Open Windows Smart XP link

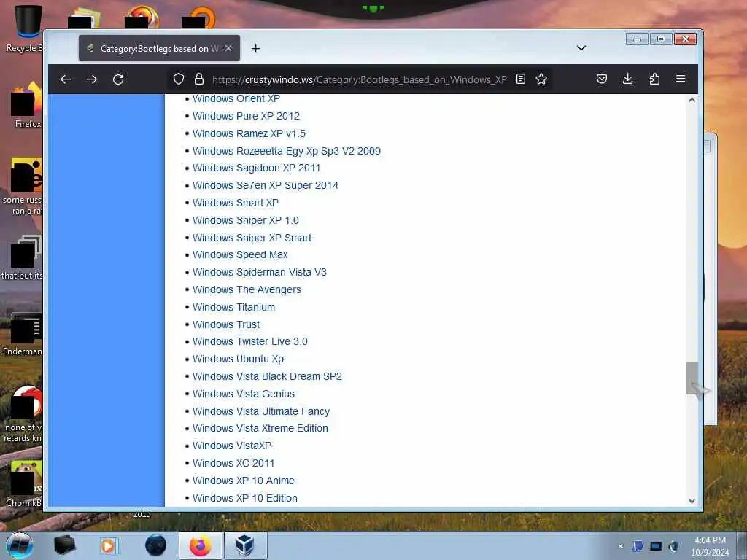pyautogui.click(x=236, y=203)
